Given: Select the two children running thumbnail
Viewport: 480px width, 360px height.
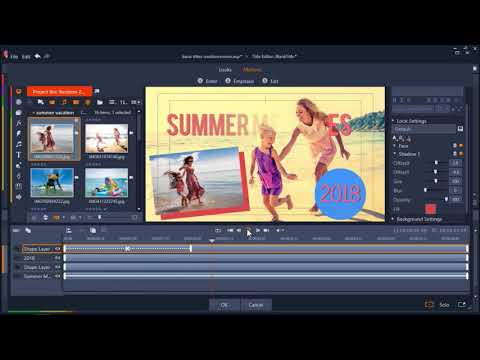Looking at the screenshot, I should (x=107, y=139).
